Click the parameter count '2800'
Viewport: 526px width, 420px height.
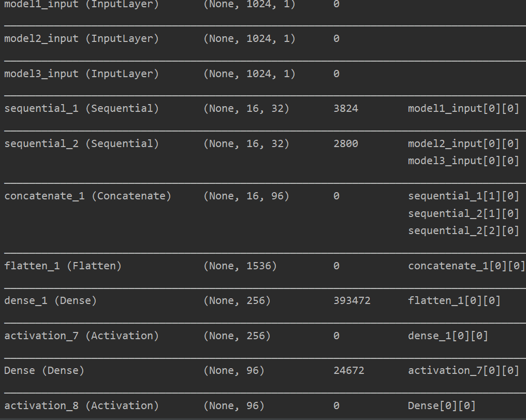point(346,143)
